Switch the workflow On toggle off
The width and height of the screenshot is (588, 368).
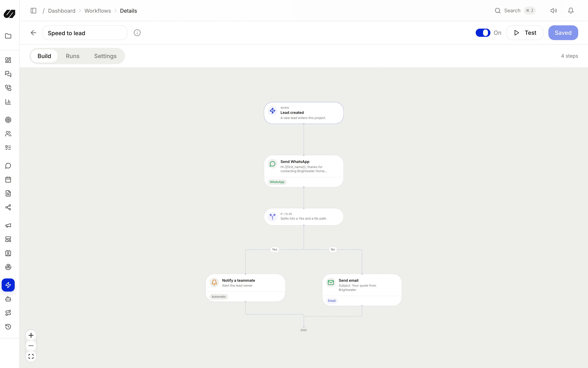click(483, 33)
